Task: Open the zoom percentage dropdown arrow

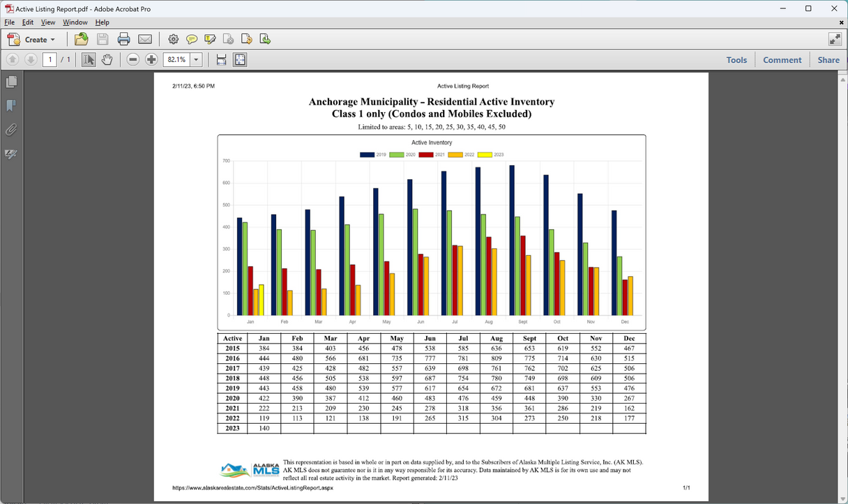Action: coord(196,60)
